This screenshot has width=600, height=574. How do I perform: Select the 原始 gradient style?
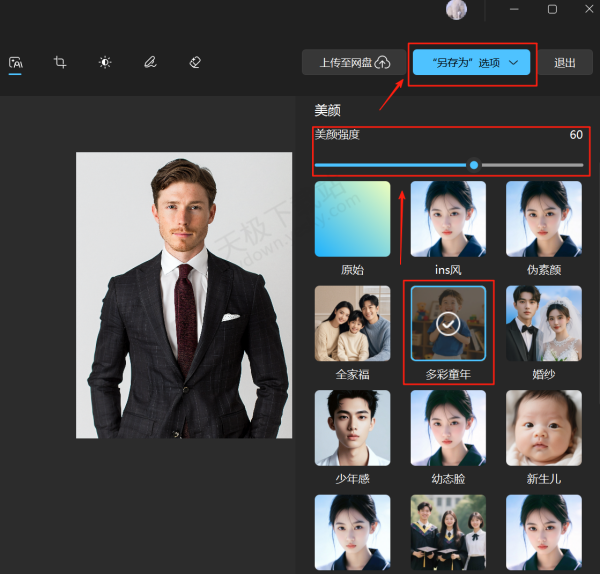point(352,219)
